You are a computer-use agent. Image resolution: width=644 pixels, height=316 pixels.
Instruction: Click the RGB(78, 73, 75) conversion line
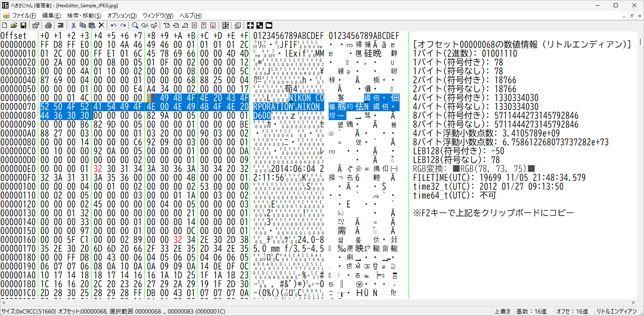tap(474, 169)
